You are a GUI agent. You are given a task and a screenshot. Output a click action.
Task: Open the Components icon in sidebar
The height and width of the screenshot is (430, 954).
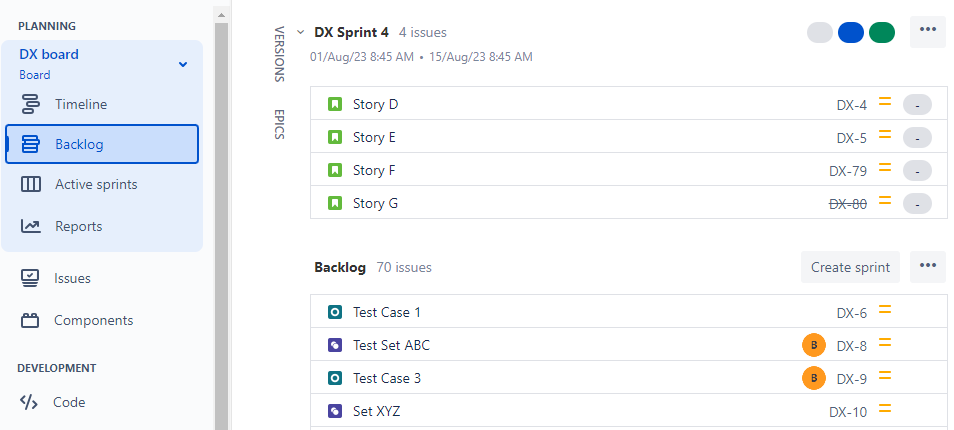tap(31, 320)
